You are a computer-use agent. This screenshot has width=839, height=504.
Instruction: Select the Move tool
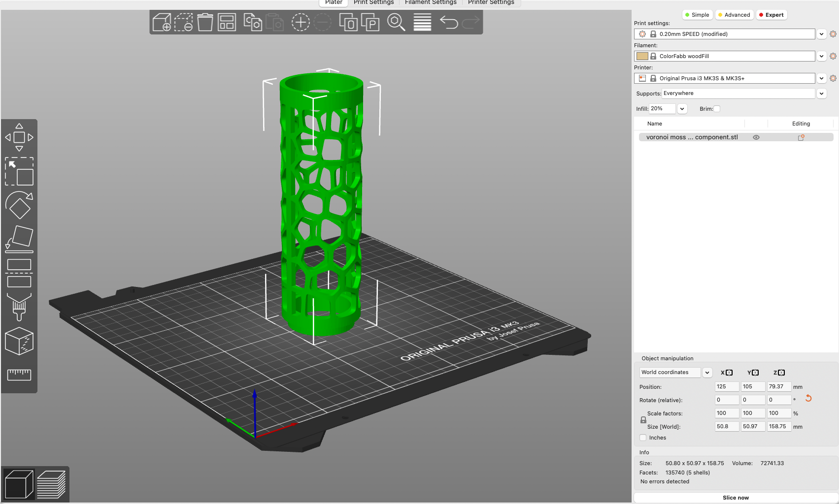coord(19,137)
